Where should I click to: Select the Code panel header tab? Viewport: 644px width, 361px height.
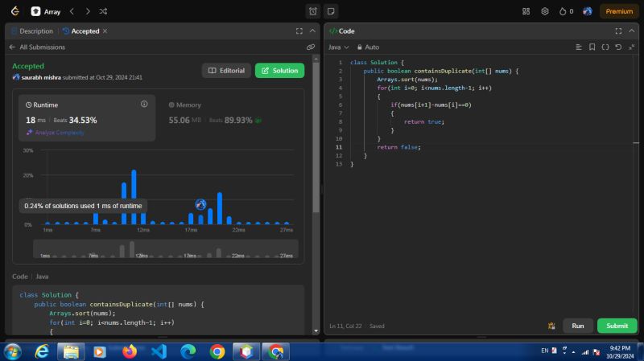tap(342, 31)
